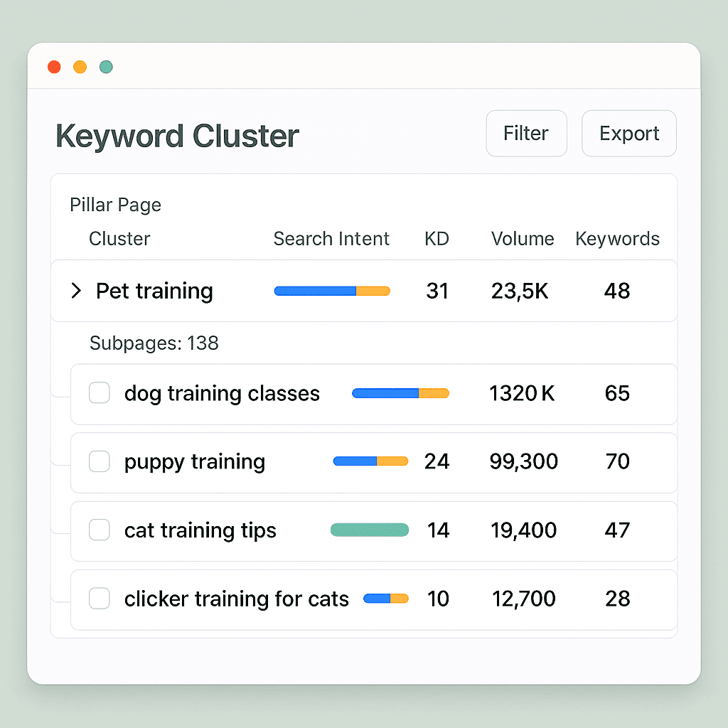Viewport: 728px width, 728px height.
Task: Click the Pillar Page label
Action: pos(115,205)
